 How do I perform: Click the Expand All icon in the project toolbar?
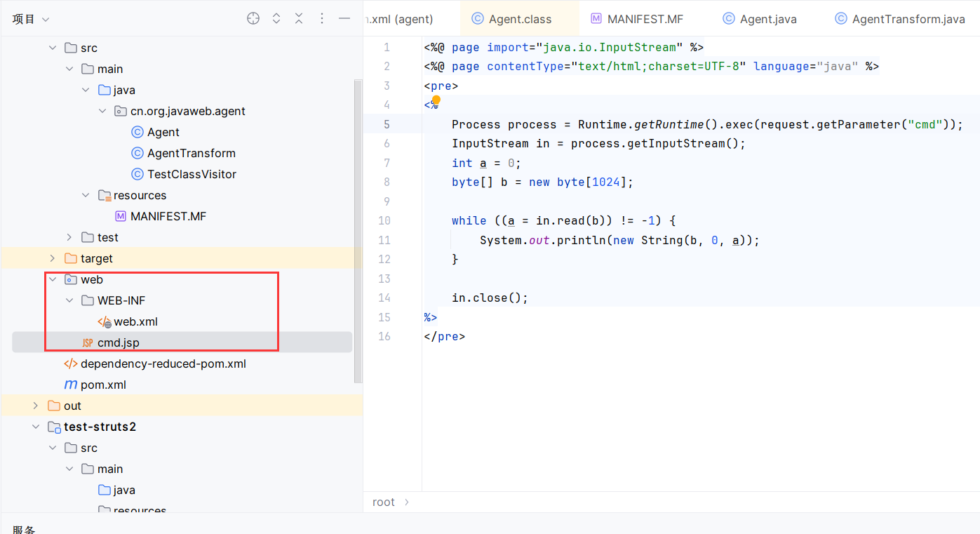276,19
